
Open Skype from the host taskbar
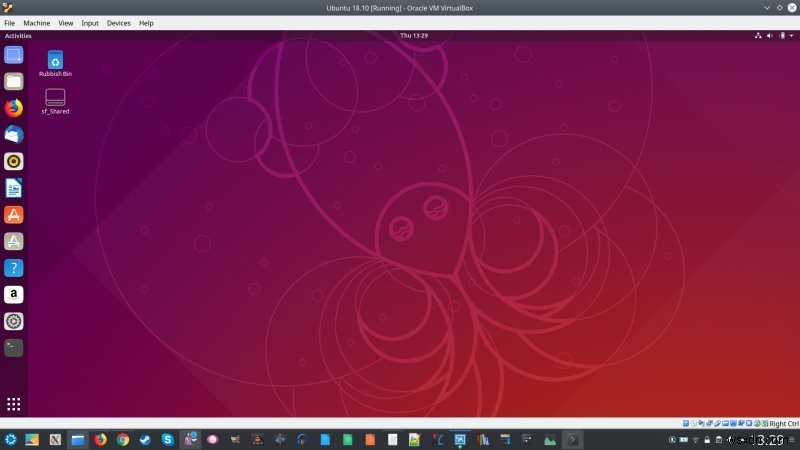[168, 439]
